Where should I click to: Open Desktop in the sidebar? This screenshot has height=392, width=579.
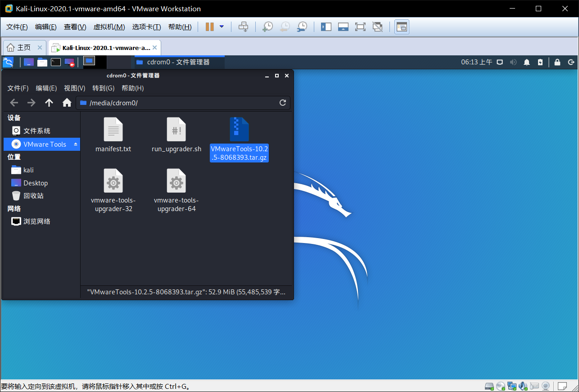(42, 183)
